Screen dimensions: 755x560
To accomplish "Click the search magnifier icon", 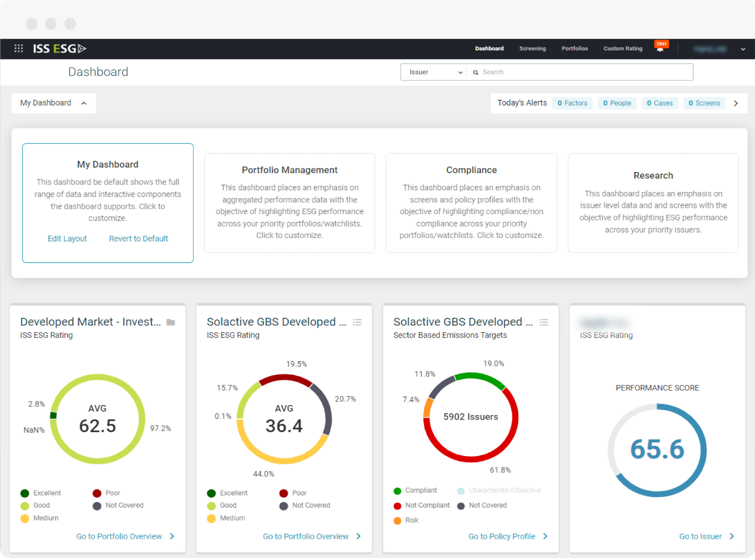I will pos(475,72).
